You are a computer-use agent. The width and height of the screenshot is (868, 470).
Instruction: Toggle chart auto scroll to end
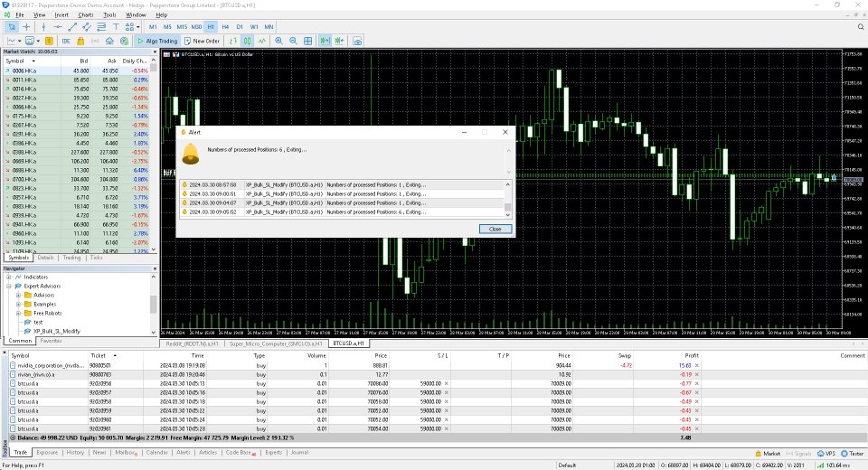(x=325, y=41)
